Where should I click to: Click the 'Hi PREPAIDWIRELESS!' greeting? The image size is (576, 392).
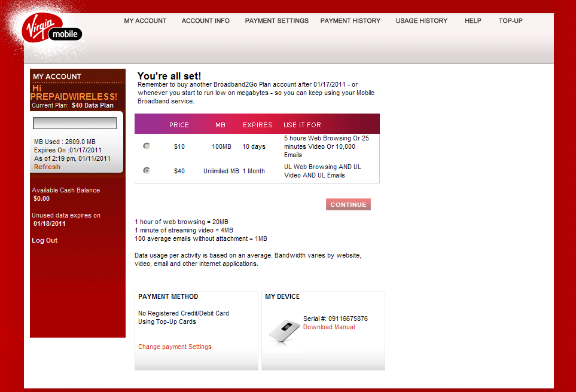tap(74, 93)
